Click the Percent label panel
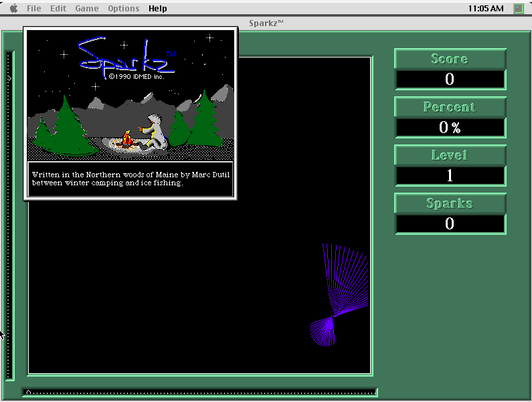532x402 pixels. (x=450, y=107)
